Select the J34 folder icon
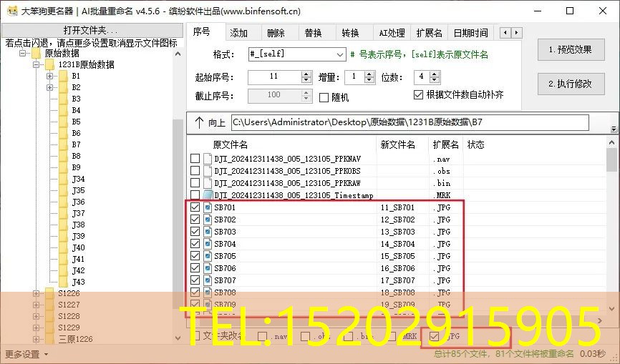The image size is (620, 364). (x=63, y=179)
